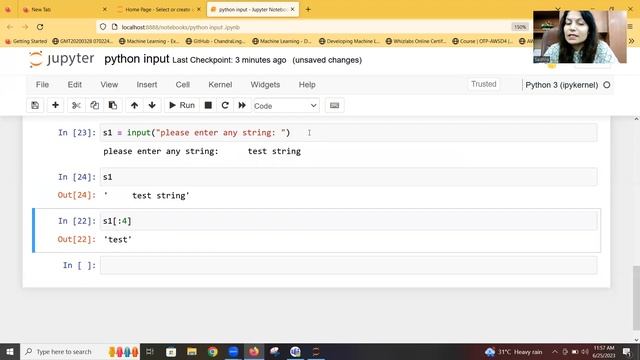Interrupt the kernel with stop icon
The image size is (640, 360).
click(x=208, y=105)
